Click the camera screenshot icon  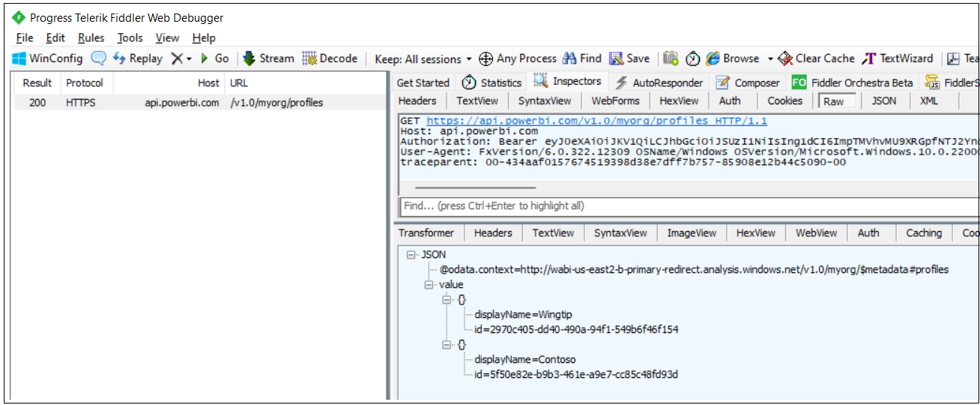point(671,58)
